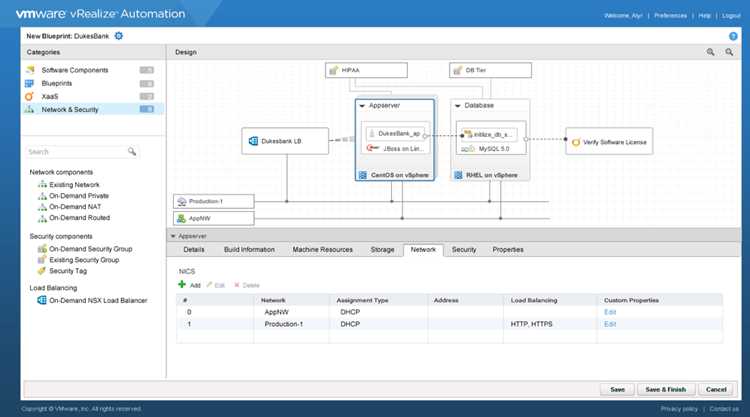
Task: Click the Cancel button
Action: click(x=716, y=390)
